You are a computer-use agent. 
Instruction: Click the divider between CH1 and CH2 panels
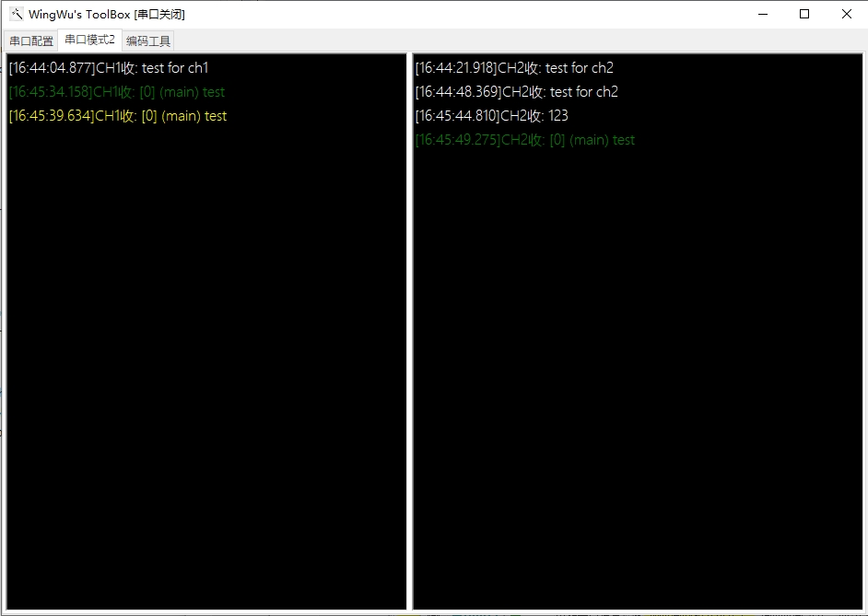(410, 331)
